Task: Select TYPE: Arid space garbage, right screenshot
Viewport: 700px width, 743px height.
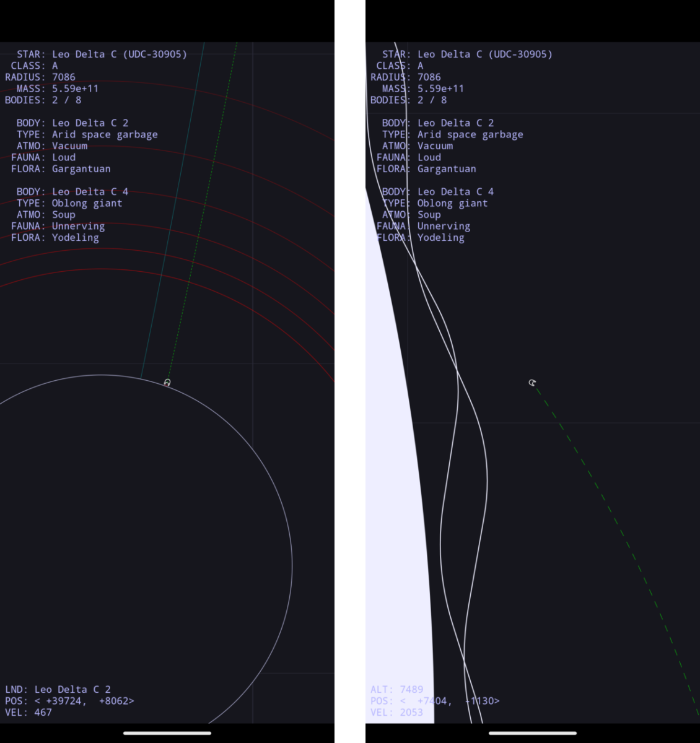Action: point(452,134)
